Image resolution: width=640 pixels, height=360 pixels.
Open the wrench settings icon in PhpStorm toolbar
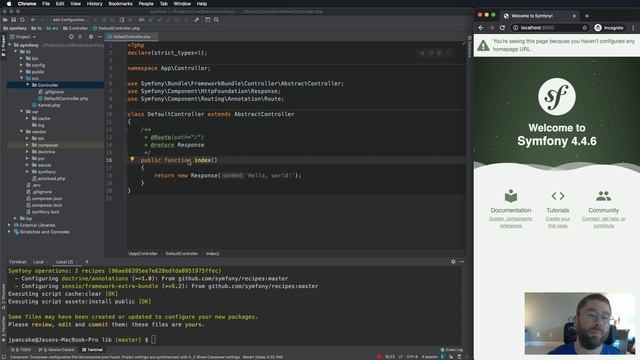(x=197, y=20)
